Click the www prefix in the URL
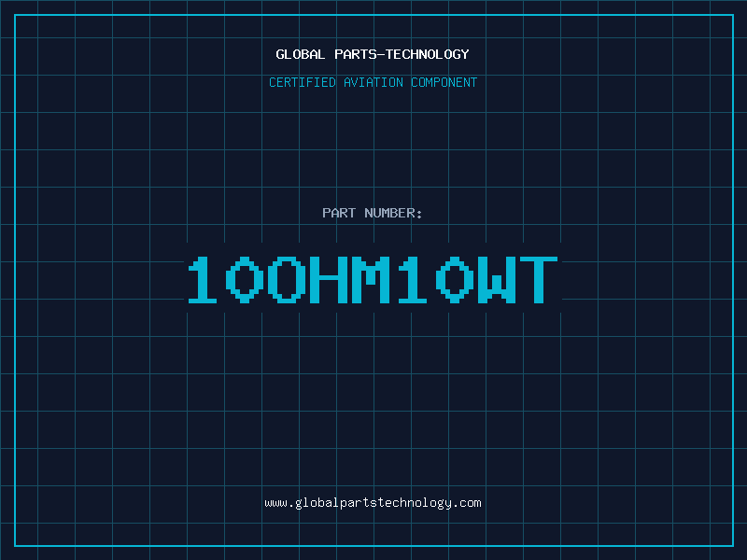The image size is (747, 560). (x=275, y=503)
